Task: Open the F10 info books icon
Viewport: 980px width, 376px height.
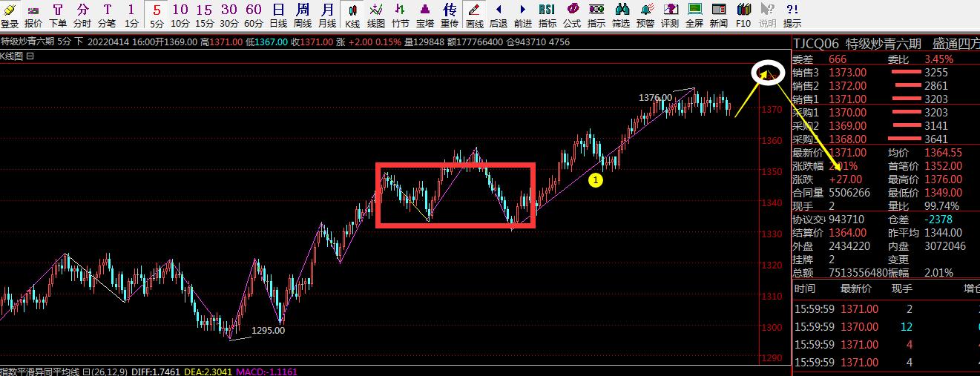Action: (x=743, y=15)
